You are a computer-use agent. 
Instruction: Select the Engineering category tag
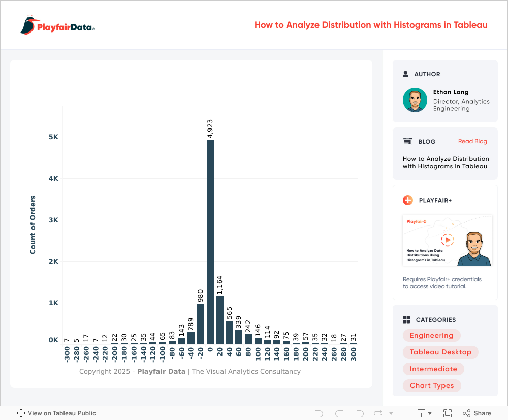point(431,335)
